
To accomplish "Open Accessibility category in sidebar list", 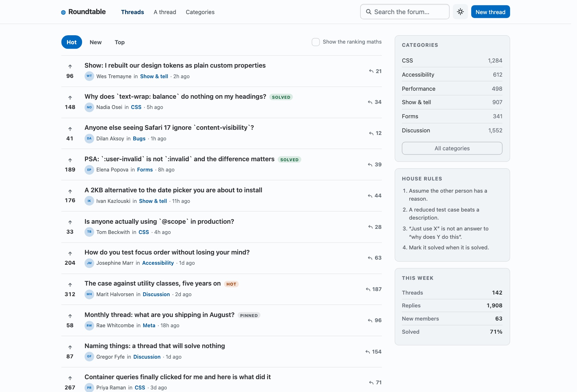I will click(x=452, y=75).
